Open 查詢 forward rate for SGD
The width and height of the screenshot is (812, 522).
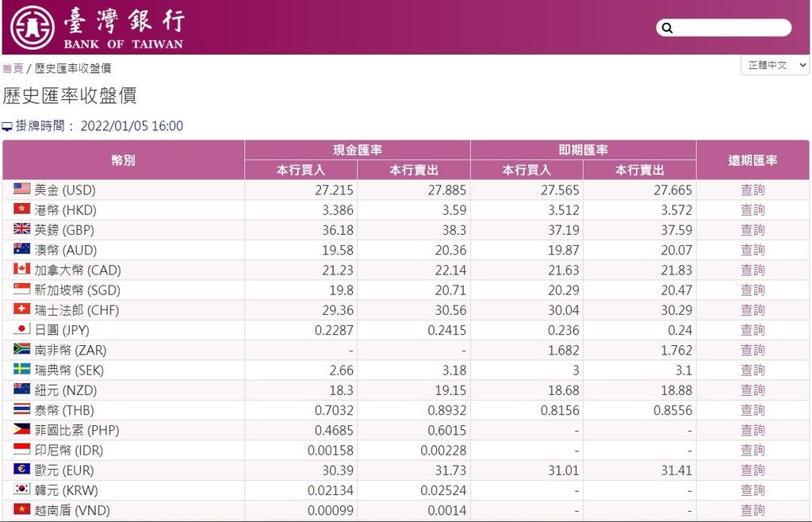[753, 290]
